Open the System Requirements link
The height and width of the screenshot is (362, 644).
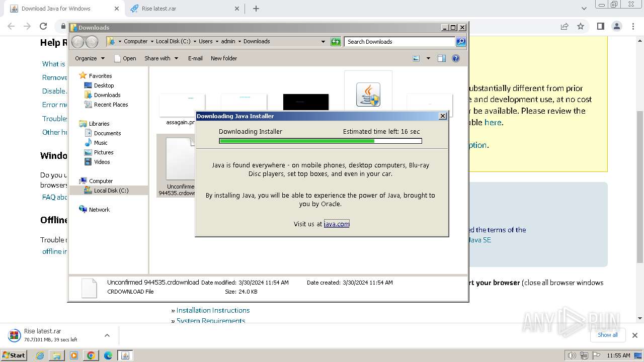point(211,321)
